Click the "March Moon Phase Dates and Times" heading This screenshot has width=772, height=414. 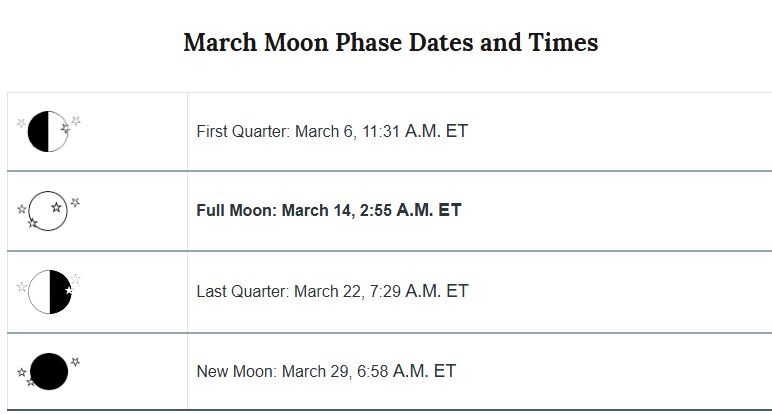[391, 42]
